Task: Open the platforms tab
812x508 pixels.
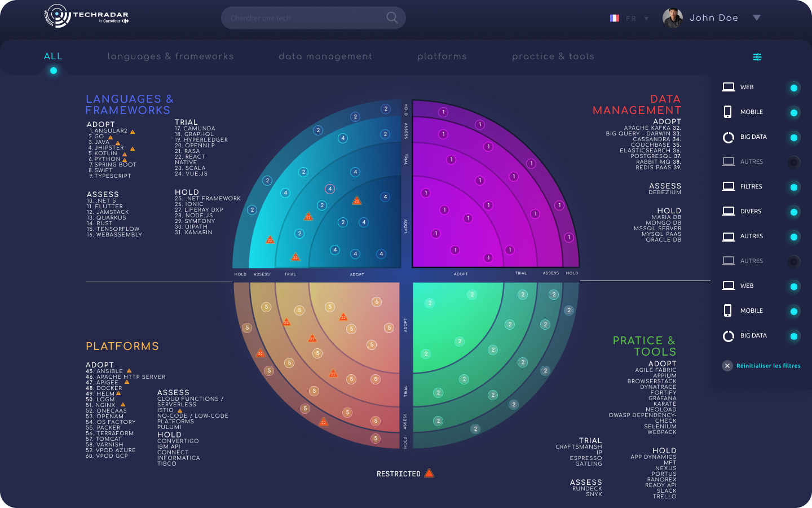Action: click(442, 56)
